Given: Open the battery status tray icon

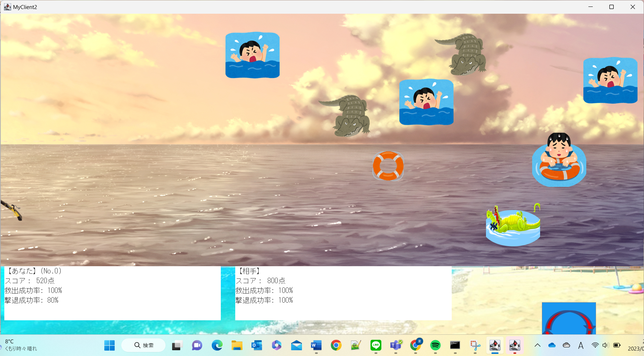Looking at the screenshot, I should tap(617, 345).
